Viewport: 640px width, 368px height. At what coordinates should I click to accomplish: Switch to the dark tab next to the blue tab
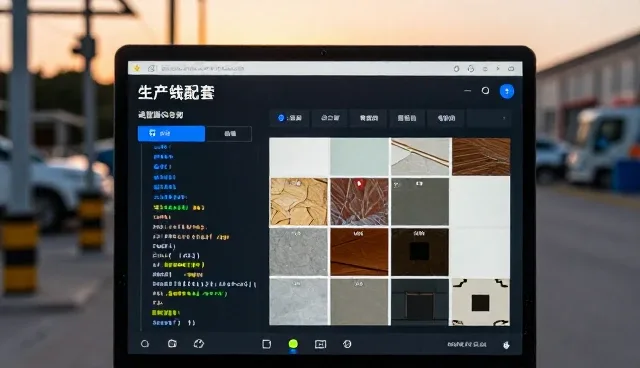tap(229, 133)
